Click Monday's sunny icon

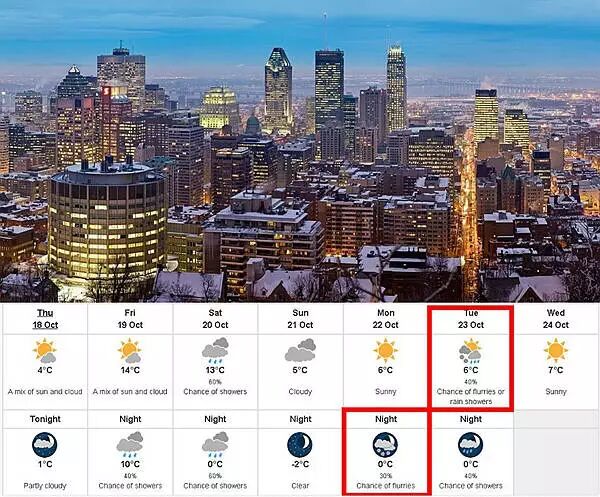click(x=385, y=350)
